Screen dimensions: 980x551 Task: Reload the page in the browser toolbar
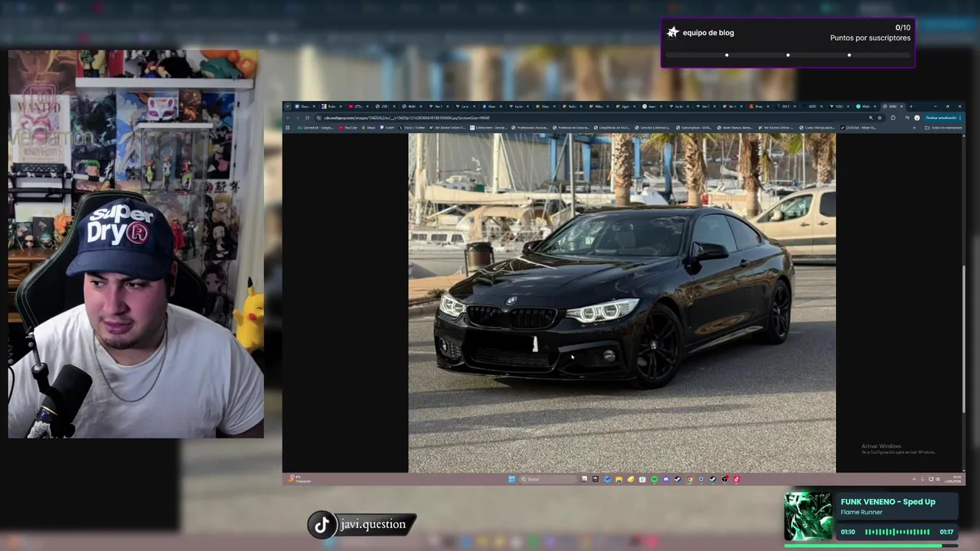[x=307, y=118]
